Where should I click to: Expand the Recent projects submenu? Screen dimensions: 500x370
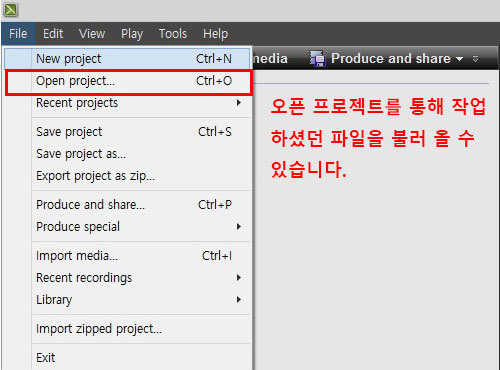tap(128, 103)
